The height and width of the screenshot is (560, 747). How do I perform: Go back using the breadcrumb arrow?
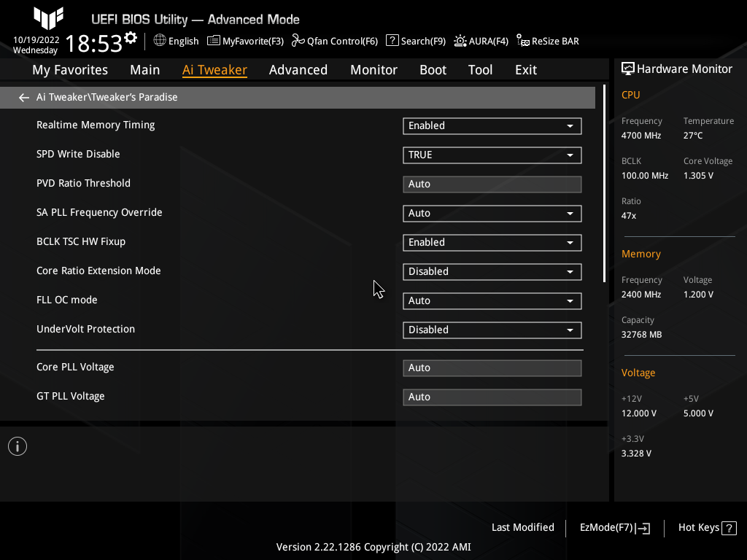(x=23, y=97)
